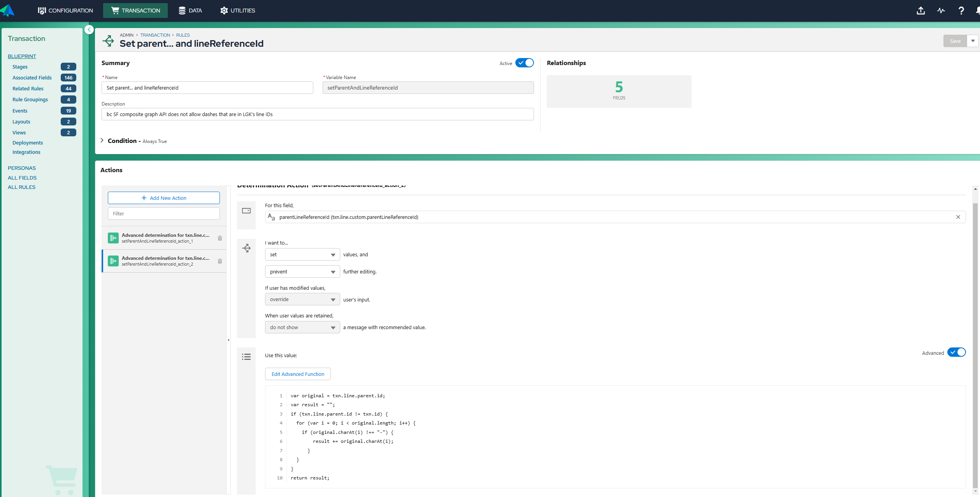Click the Description input field

(x=318, y=114)
